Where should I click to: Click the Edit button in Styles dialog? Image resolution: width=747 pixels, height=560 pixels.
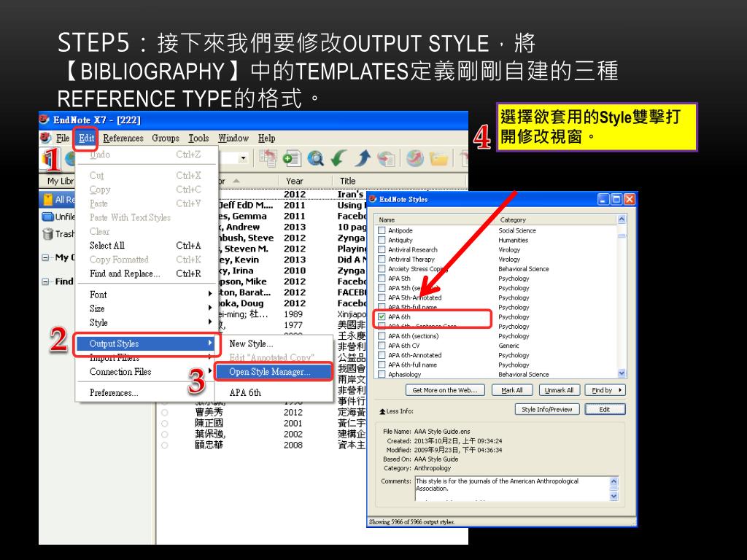[x=605, y=410]
